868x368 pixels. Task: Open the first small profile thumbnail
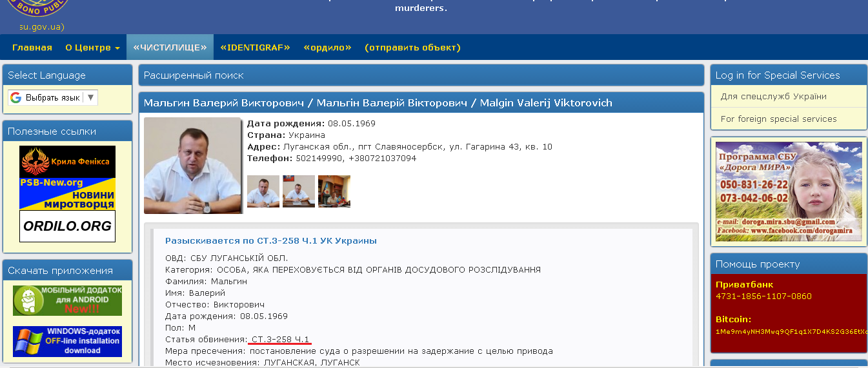pos(263,191)
